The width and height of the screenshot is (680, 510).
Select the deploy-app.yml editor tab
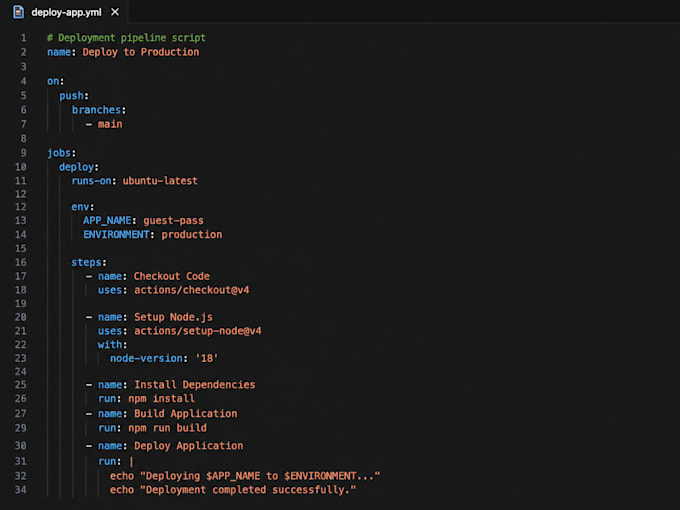[x=66, y=12]
